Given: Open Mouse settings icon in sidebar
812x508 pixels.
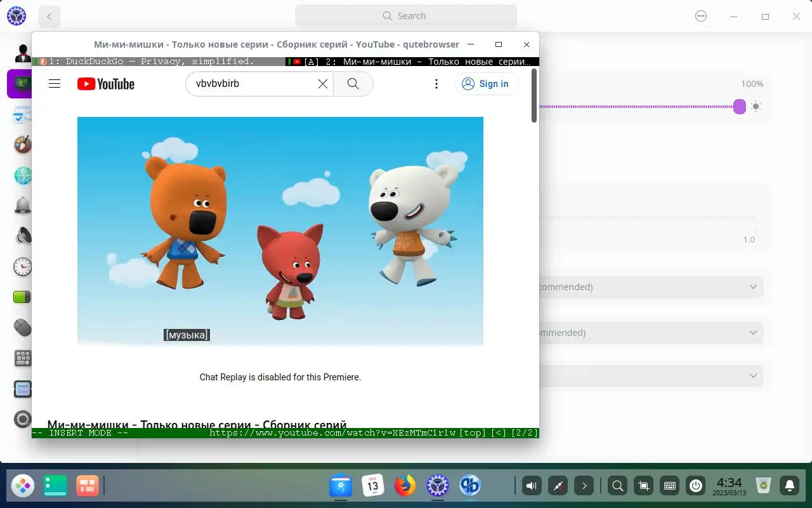Looking at the screenshot, I should point(23,328).
